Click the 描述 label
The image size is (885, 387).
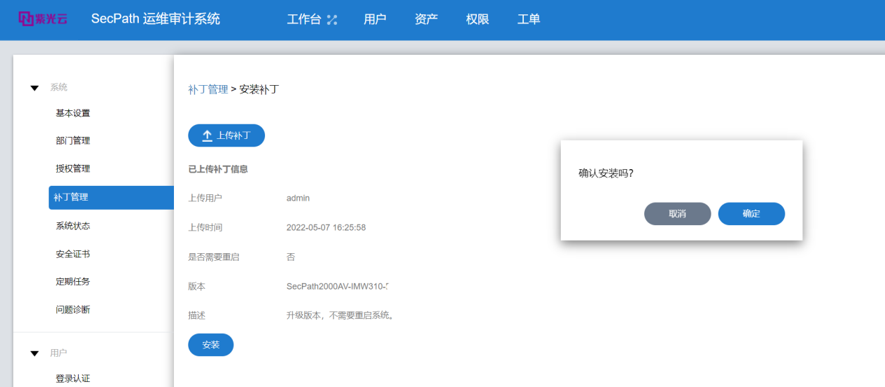point(196,315)
